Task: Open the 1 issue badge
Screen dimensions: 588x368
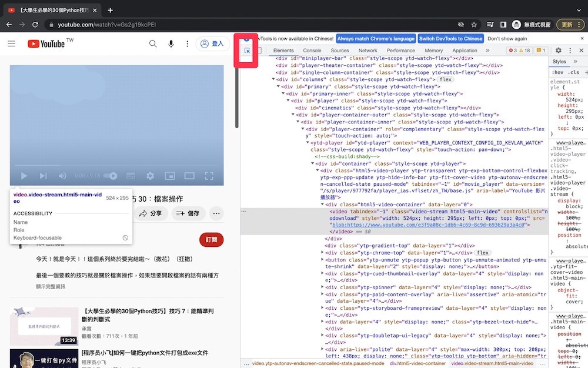Action: [x=541, y=50]
